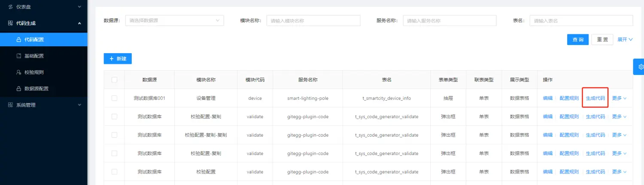The width and height of the screenshot is (644, 185).
Task: Expand 更多 menu for the 设备管理 row
Action: [x=619, y=98]
